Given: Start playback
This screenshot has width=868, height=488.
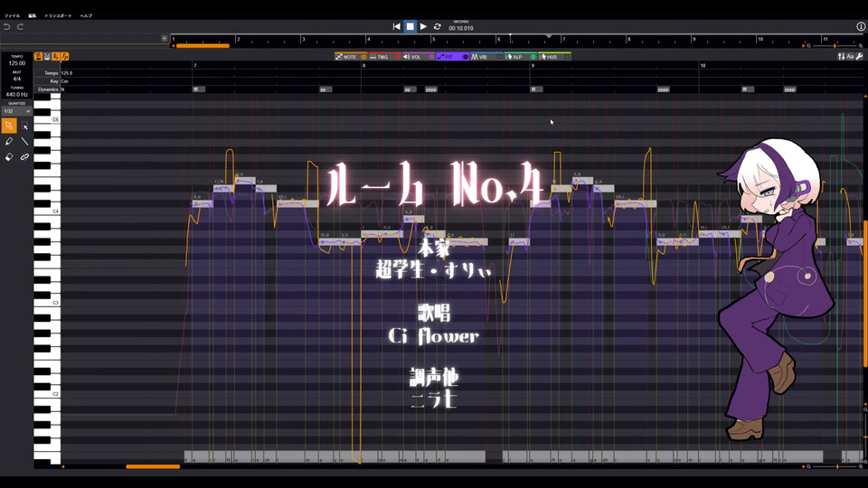Looking at the screenshot, I should [x=423, y=26].
